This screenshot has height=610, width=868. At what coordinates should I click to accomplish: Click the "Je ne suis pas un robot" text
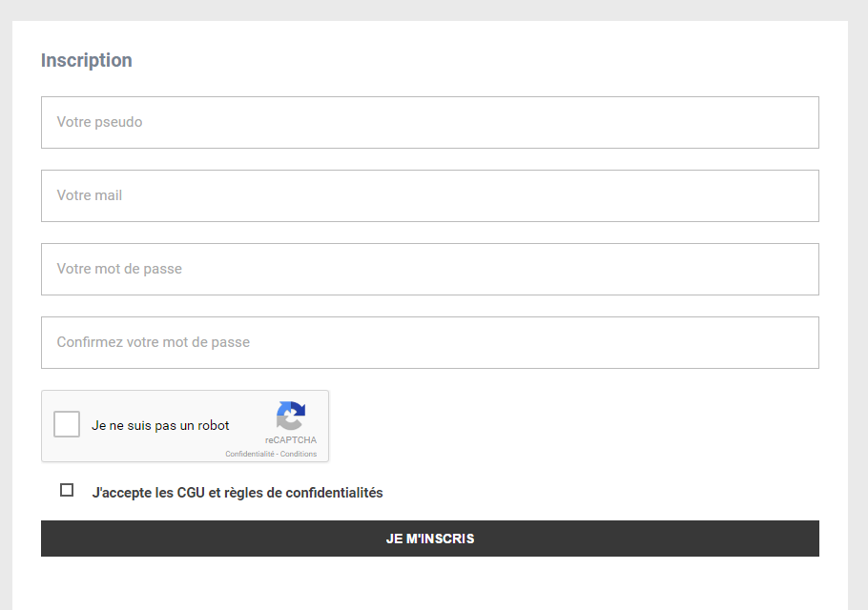point(160,426)
